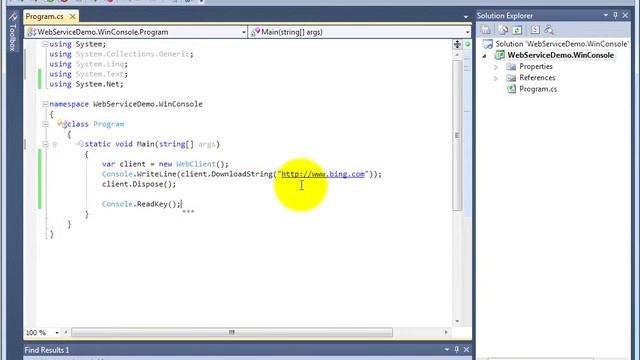Toggle Show All Files in Solution Explorer
640x360 pixels.
click(x=503, y=30)
